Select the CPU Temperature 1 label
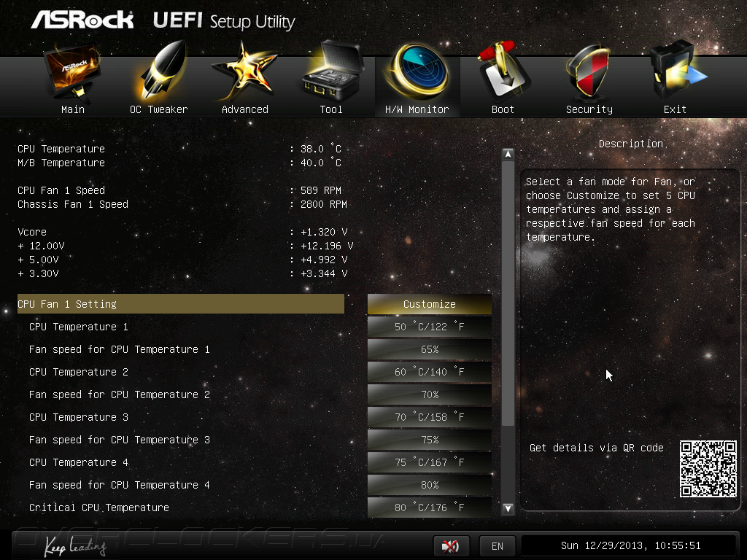Screen dimensions: 747x560 coord(79,327)
